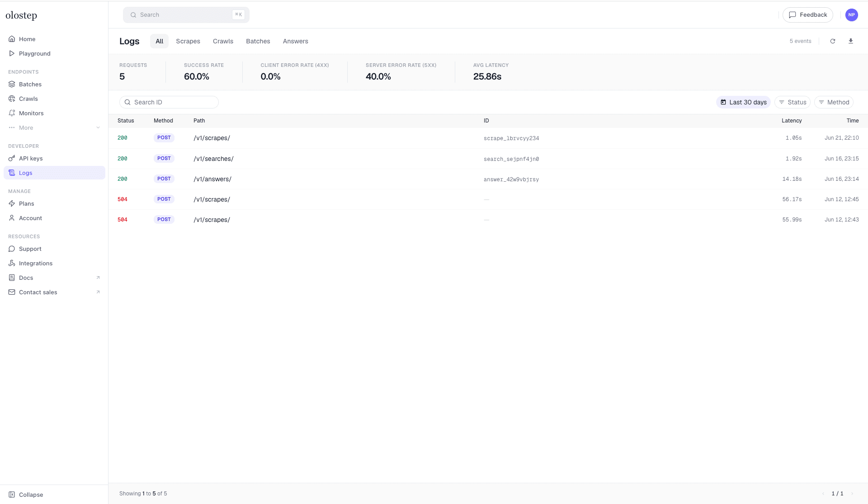The height and width of the screenshot is (504, 868).
Task: Open the search_sejpnf4jn0 log row
Action: (x=488, y=159)
